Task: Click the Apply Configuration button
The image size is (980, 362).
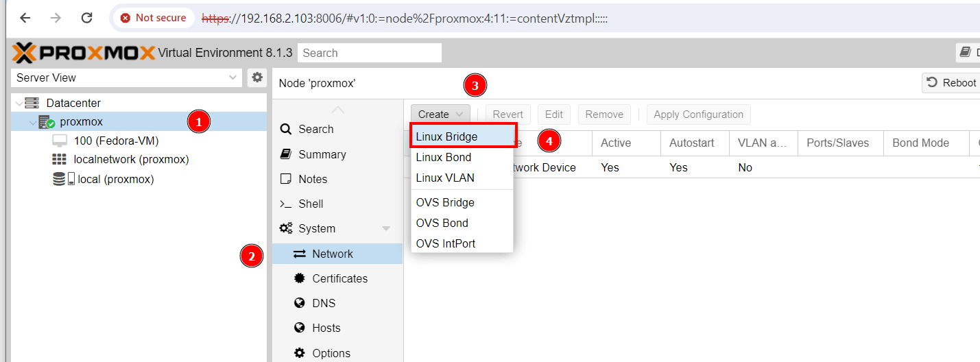Action: [698, 114]
